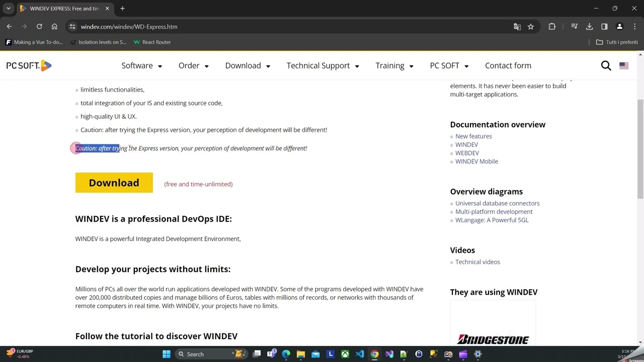Open the WINDEV documentation link
The width and height of the screenshot is (644, 362).
(x=466, y=145)
